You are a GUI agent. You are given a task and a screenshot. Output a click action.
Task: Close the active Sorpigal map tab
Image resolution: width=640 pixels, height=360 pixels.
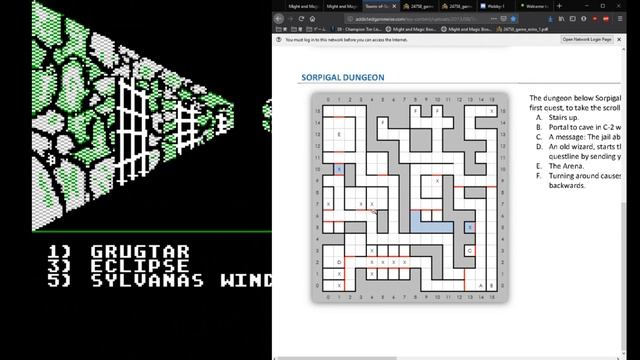point(394,6)
